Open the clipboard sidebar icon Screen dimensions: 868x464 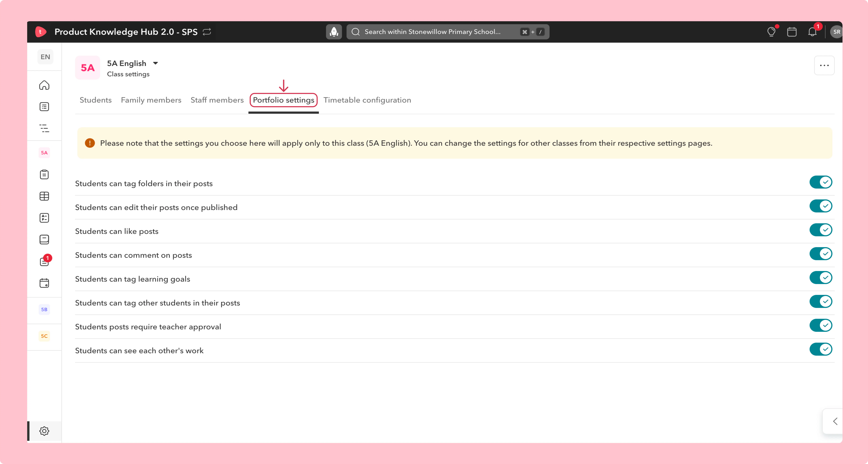(x=44, y=174)
